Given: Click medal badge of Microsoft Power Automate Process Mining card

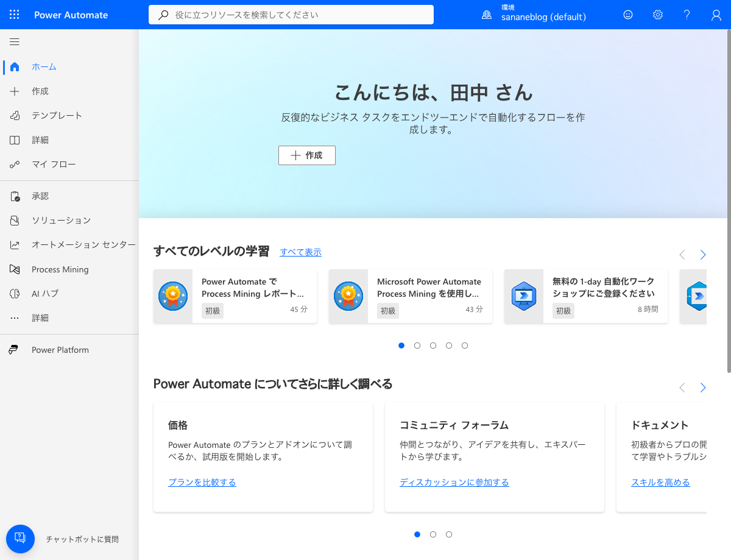Looking at the screenshot, I should coord(348,296).
